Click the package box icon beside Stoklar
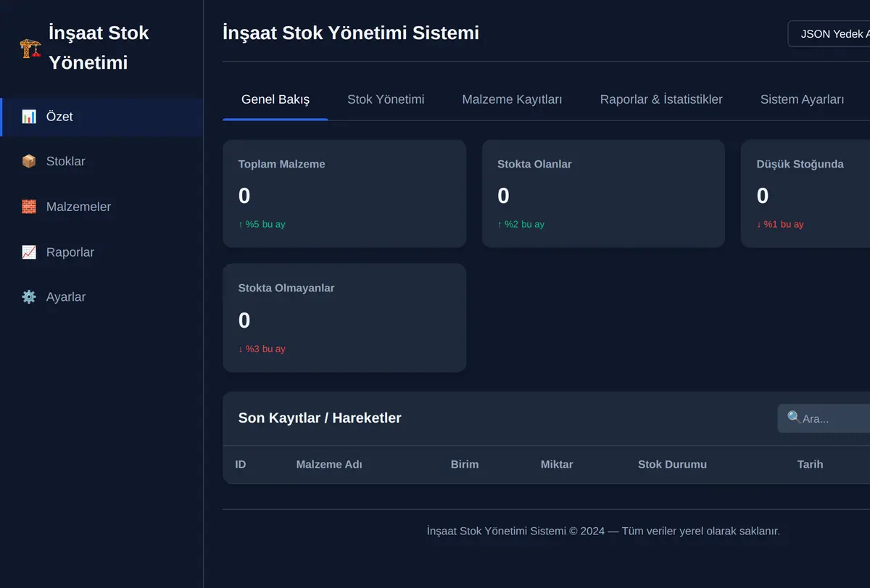 tap(29, 162)
